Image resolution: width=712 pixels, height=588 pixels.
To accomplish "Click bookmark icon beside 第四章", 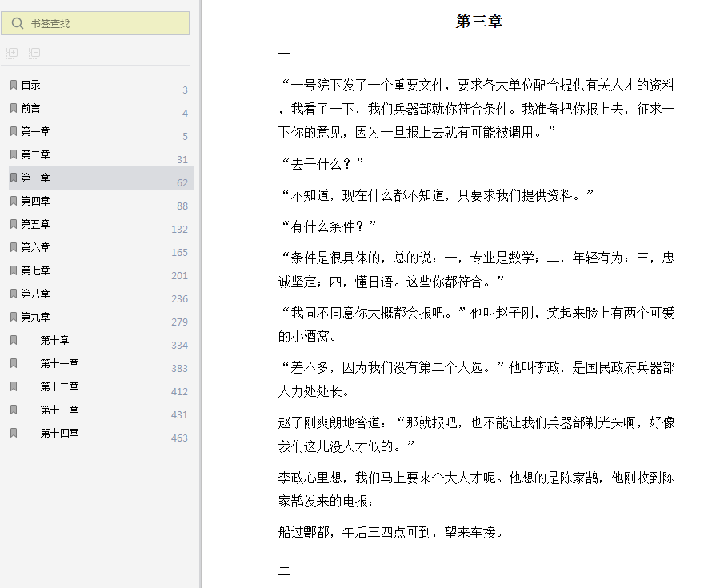I will click(x=14, y=201).
